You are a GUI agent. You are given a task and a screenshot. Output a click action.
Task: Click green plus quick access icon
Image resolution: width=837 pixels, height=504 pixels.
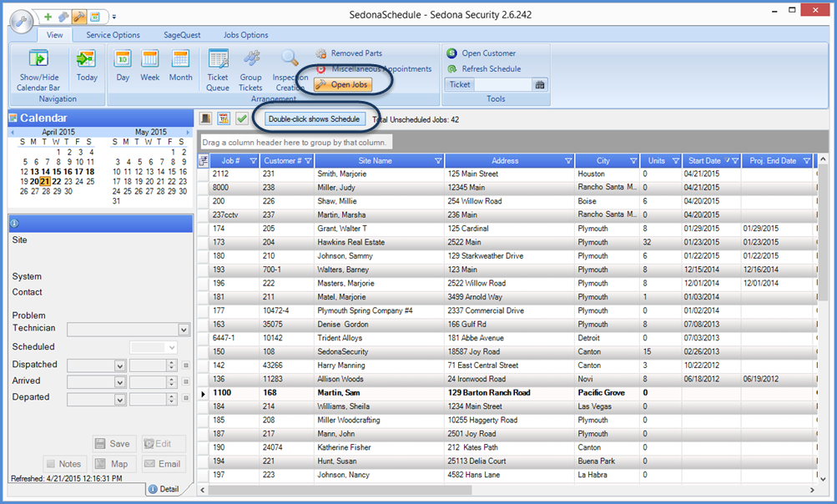[x=48, y=17]
